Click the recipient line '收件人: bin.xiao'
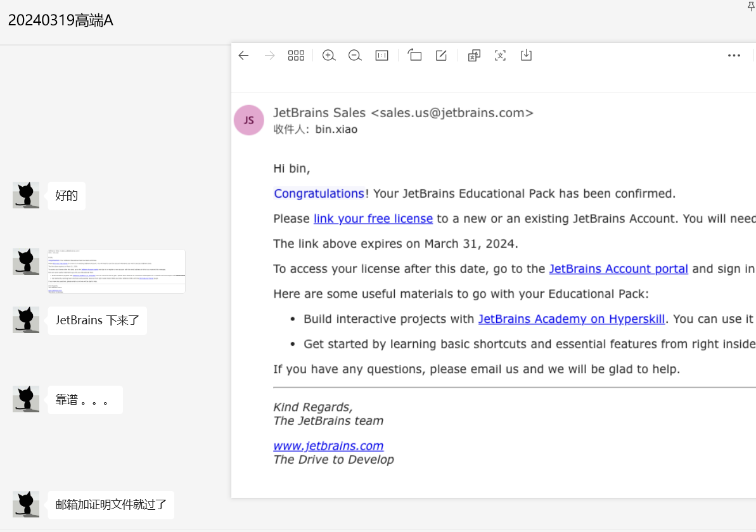The image size is (756, 532). (316, 129)
